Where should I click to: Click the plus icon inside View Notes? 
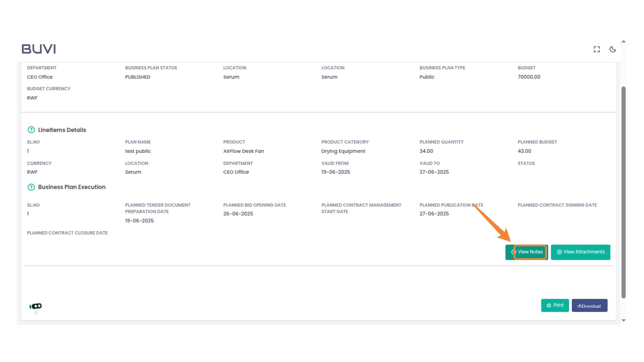514,252
